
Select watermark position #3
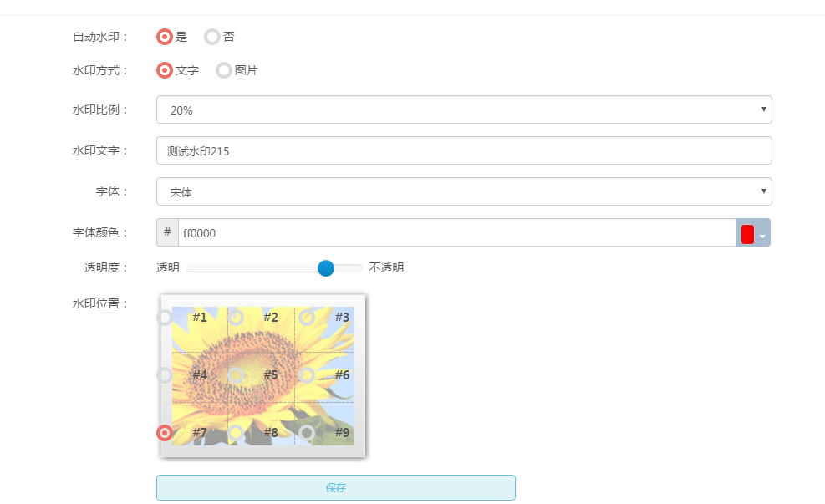(307, 318)
